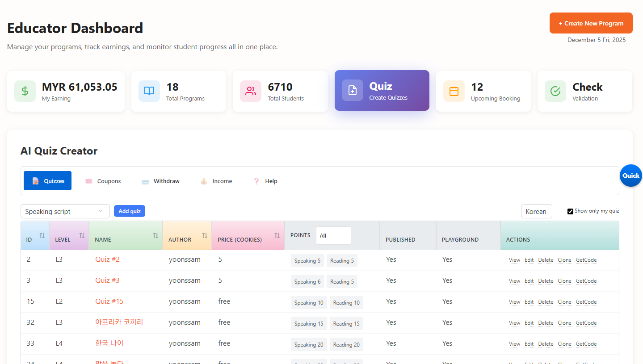Click the Coupons ticket icon
Viewport: 643px width, 364px height.
click(89, 180)
